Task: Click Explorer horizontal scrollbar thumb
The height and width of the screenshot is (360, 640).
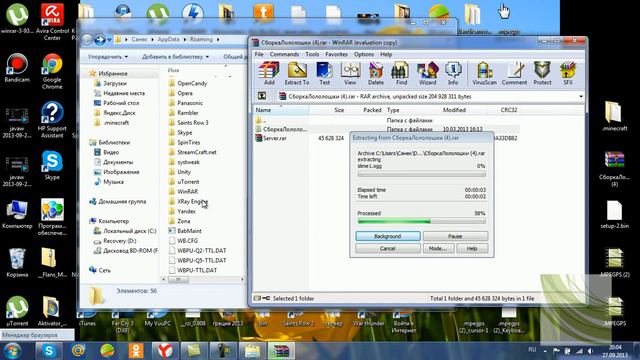Action: (178, 280)
